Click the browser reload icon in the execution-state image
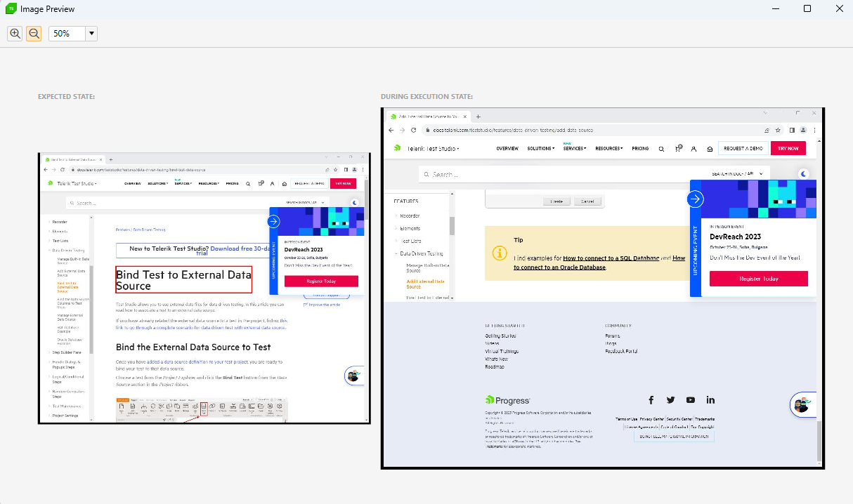Viewport: 853px width, 504px height. click(414, 130)
